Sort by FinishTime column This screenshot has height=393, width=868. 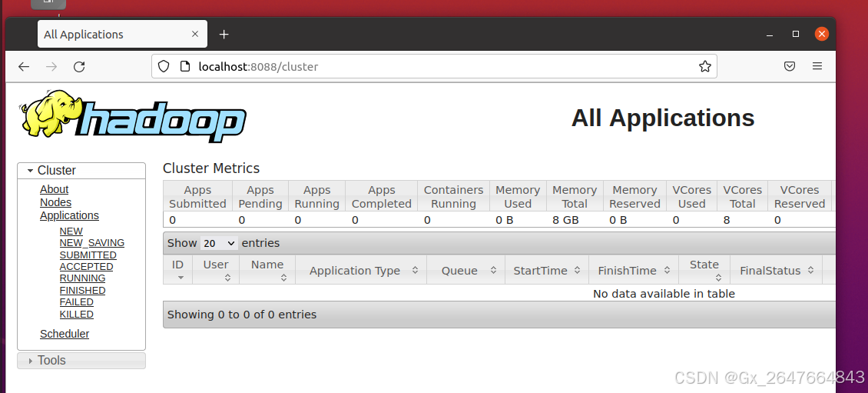click(x=634, y=269)
